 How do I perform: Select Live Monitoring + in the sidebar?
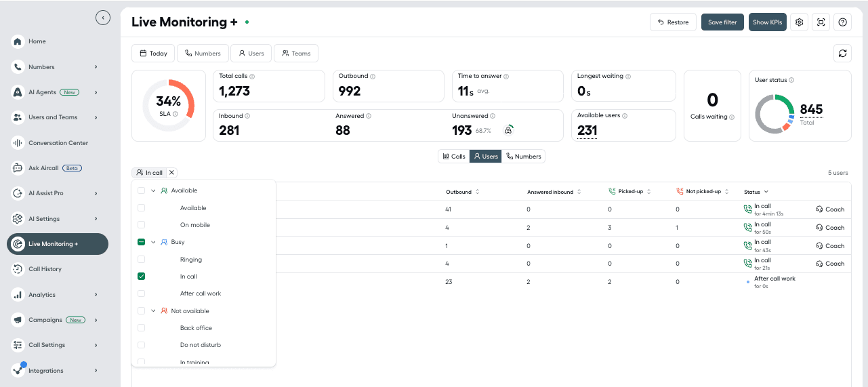58,244
